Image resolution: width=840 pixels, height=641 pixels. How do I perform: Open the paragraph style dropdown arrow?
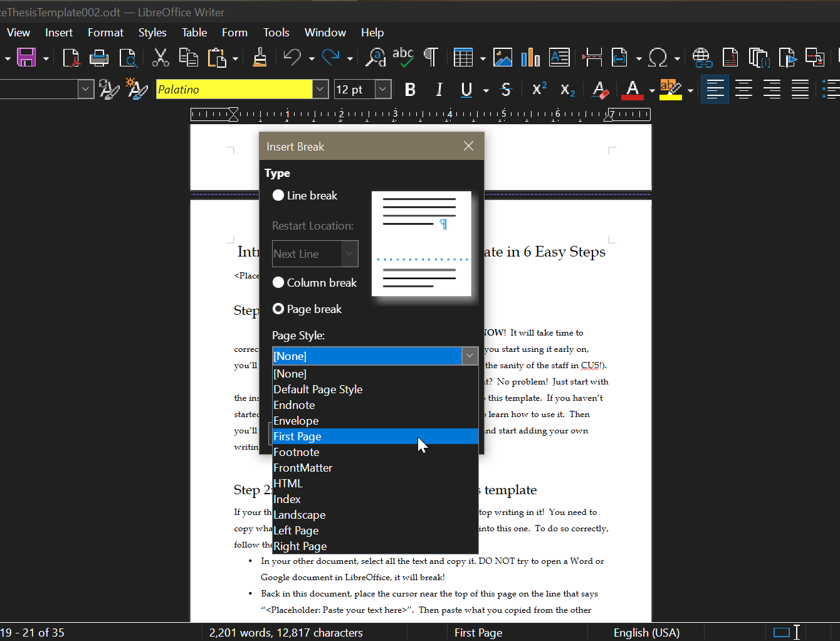point(86,89)
